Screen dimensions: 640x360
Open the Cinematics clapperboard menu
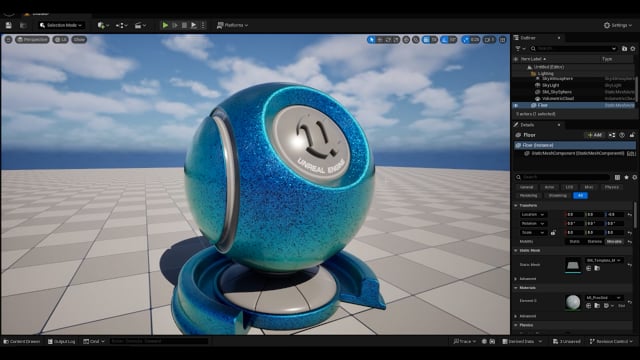pos(140,25)
